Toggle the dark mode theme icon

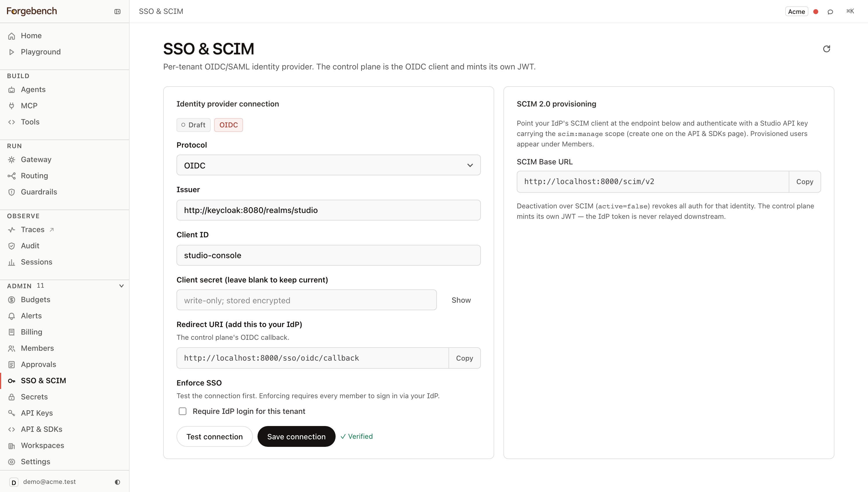click(117, 482)
